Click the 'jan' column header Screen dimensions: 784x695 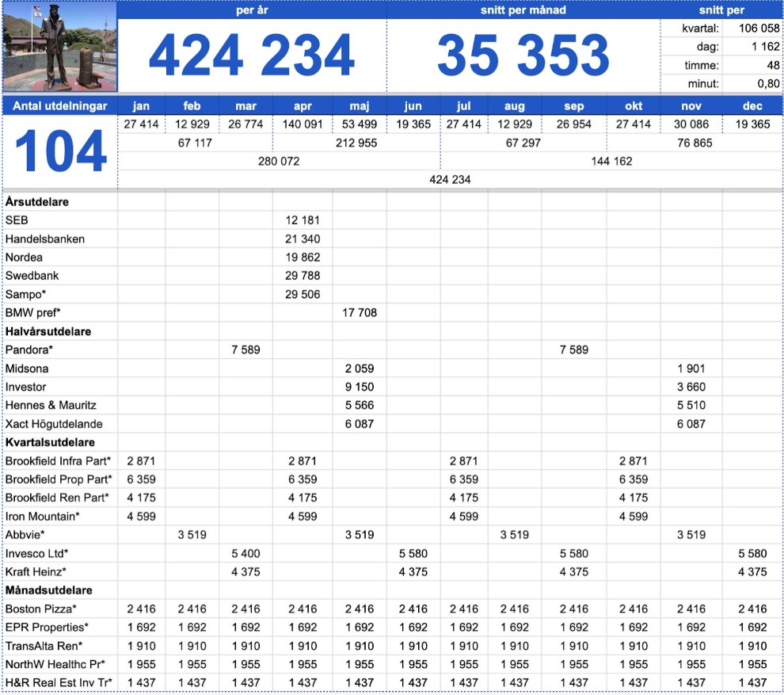tap(141, 106)
